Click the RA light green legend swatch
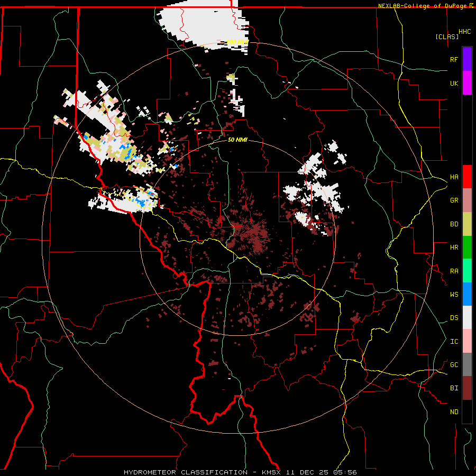The image size is (476, 476). [467, 271]
